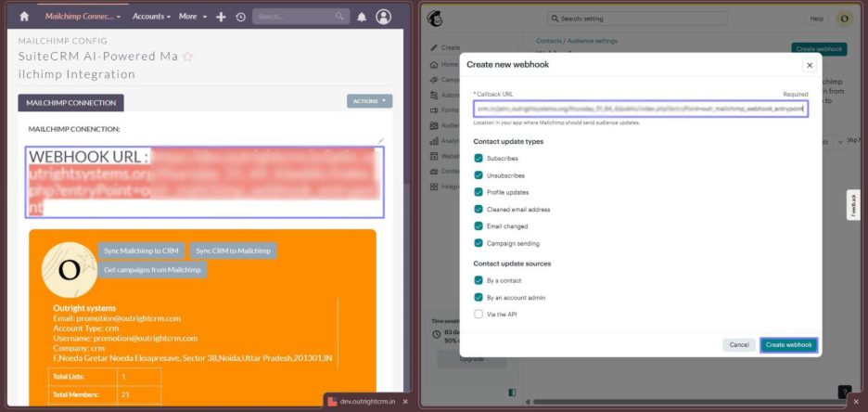This screenshot has height=412, width=868.
Task: Open the Mailchimp account avatar
Action: tap(844, 19)
